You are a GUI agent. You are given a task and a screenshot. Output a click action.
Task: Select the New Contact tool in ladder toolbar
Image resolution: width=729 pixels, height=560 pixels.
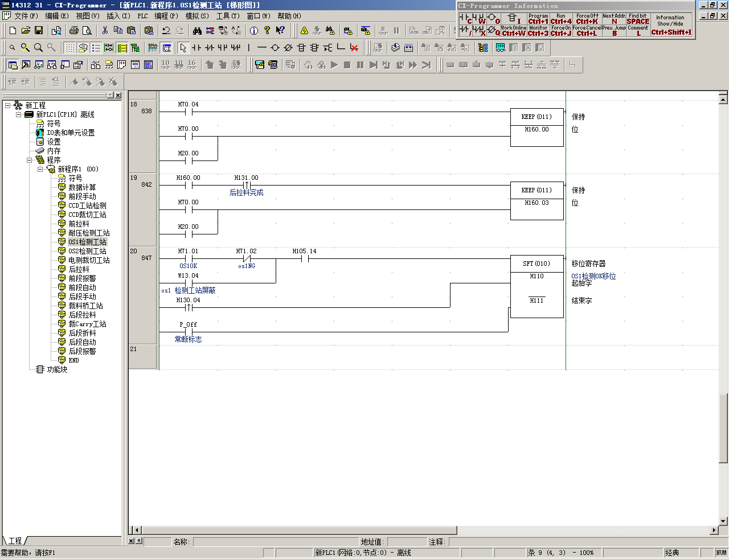(196, 48)
